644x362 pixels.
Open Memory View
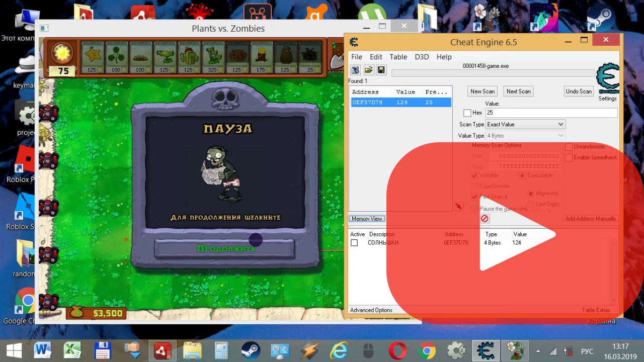[x=367, y=219]
